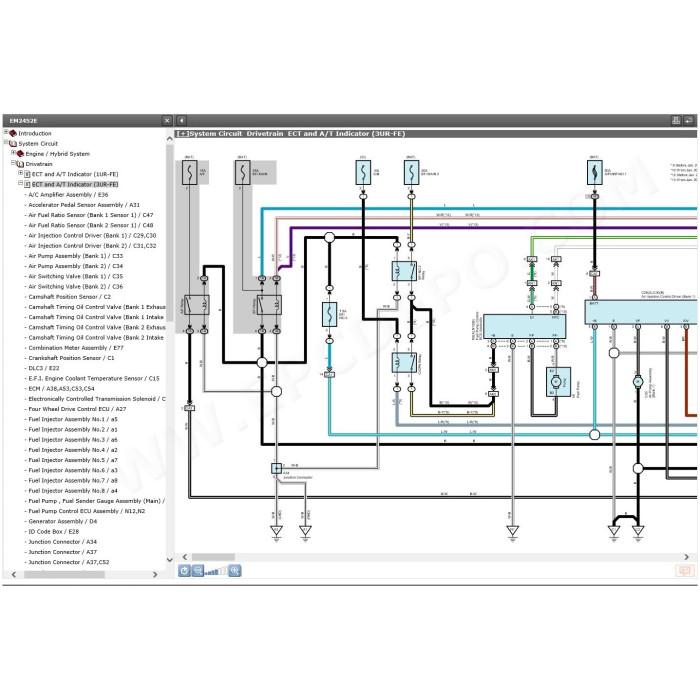The image size is (700, 700).
Task: Collapse the tree panel with left arrow button
Action: tap(181, 121)
